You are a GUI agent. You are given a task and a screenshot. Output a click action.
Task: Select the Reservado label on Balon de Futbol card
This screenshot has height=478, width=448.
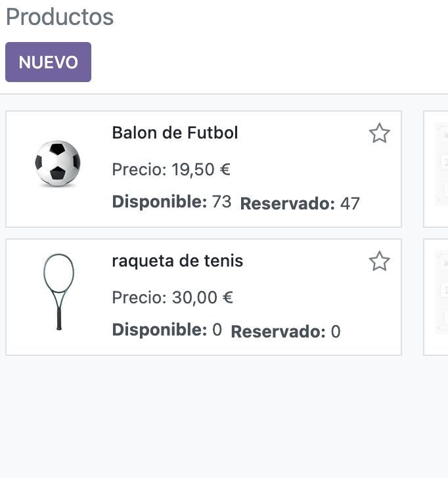pyautogui.click(x=288, y=204)
